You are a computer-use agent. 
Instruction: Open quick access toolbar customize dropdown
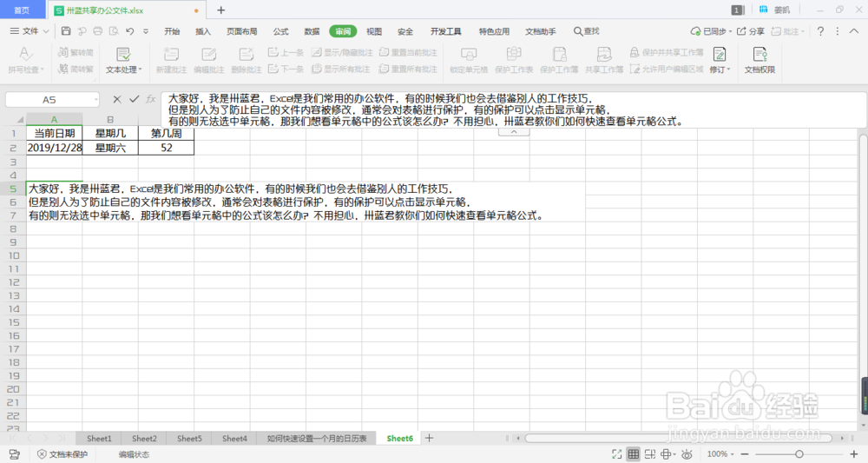coord(146,31)
